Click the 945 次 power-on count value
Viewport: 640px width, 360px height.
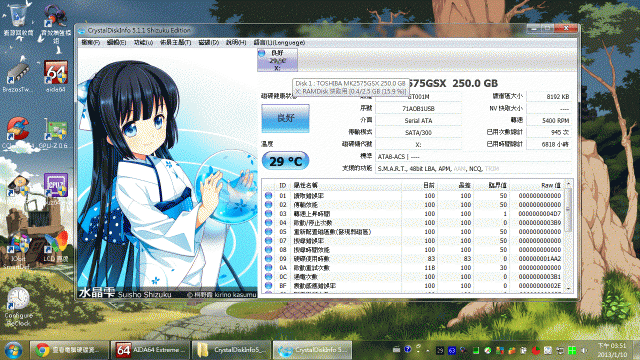pyautogui.click(x=549, y=132)
